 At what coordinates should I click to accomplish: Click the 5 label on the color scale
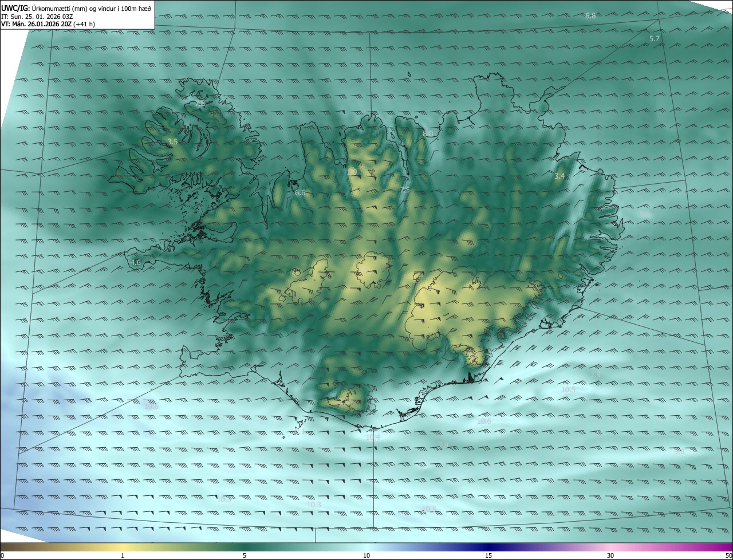point(245,555)
